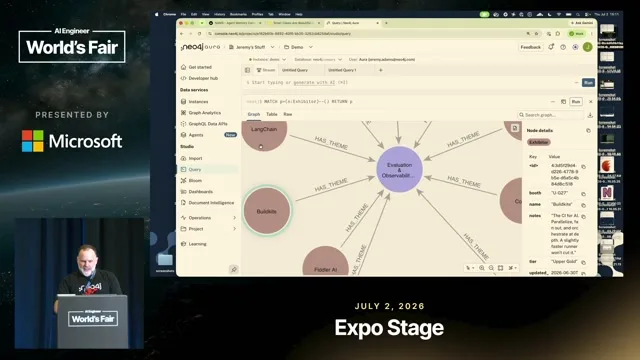Copy the notes property value
The width and height of the screenshot is (640, 360).
[x=584, y=216]
